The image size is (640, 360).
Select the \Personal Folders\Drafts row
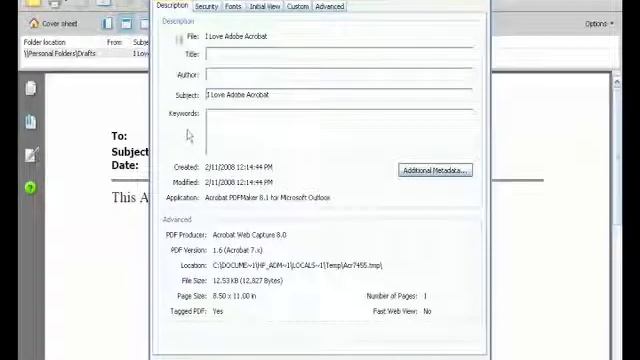point(85,53)
